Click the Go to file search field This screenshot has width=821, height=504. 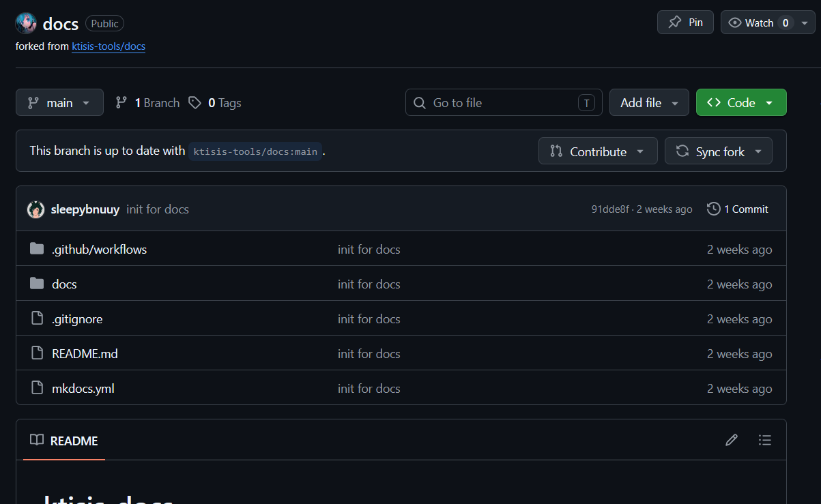[x=504, y=102]
